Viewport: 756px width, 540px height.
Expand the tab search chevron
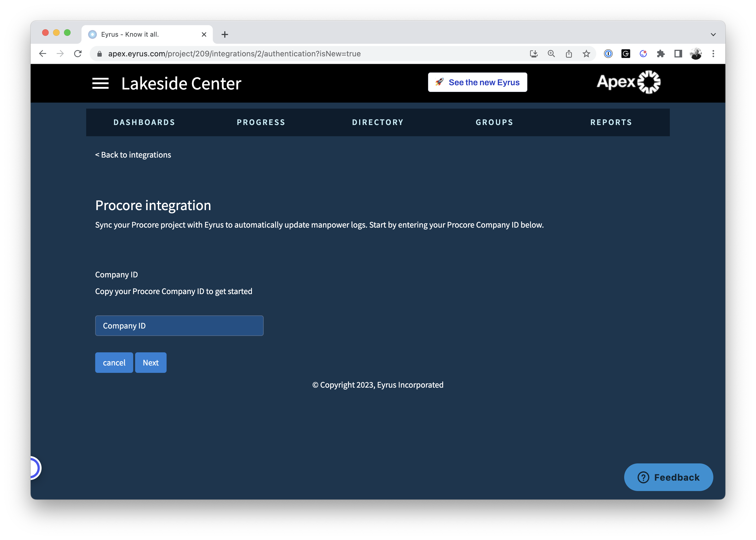pos(713,34)
